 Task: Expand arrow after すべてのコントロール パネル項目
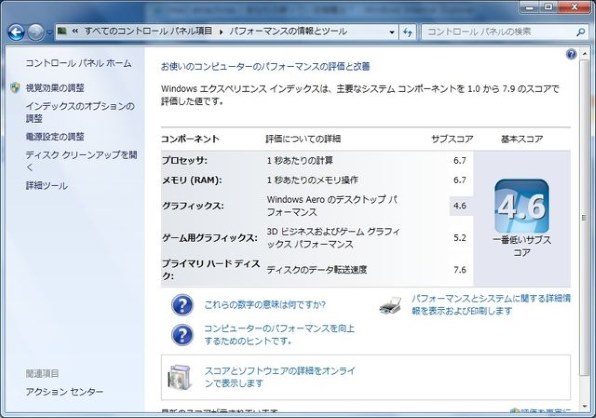[x=221, y=32]
